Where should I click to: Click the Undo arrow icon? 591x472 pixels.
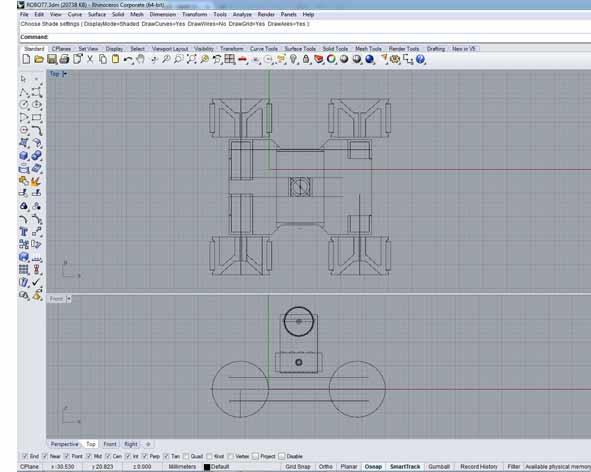128,60
